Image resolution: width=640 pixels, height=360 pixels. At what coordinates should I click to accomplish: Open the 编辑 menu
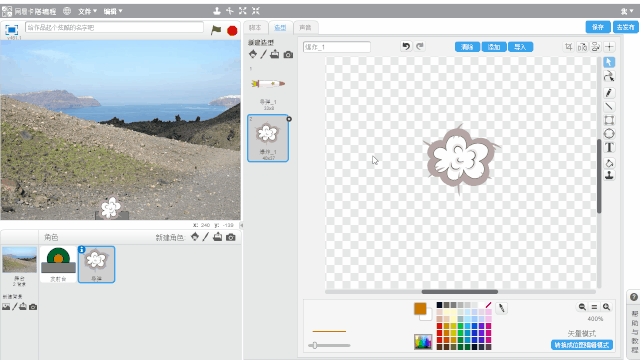pos(113,11)
